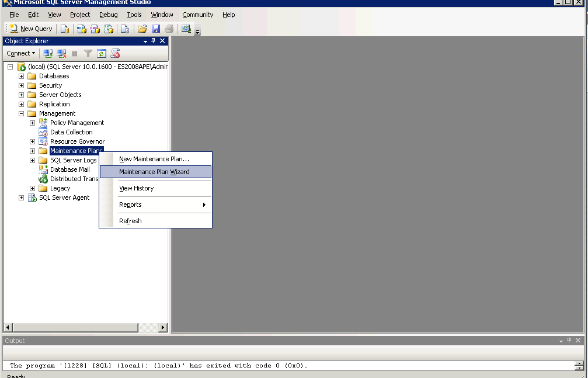Select the Replication tree item
Viewport: 588px width, 378px height.
(x=54, y=105)
